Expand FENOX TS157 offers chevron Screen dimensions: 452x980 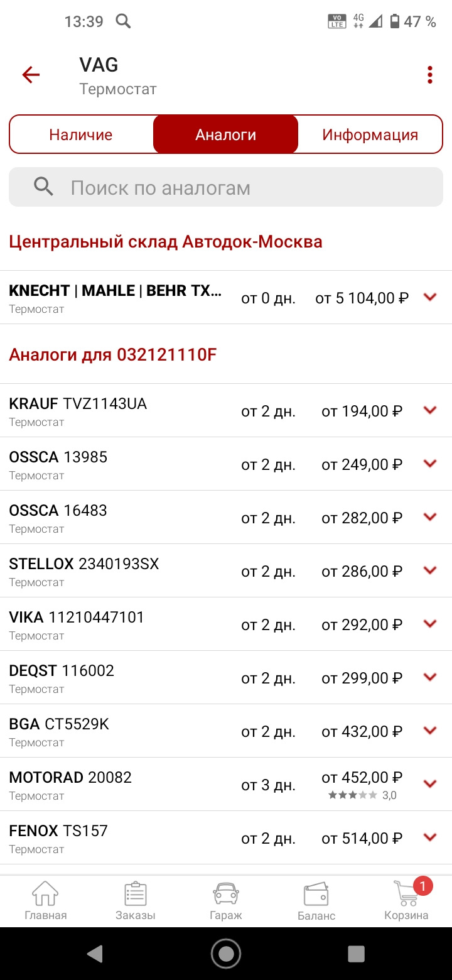pos(430,837)
